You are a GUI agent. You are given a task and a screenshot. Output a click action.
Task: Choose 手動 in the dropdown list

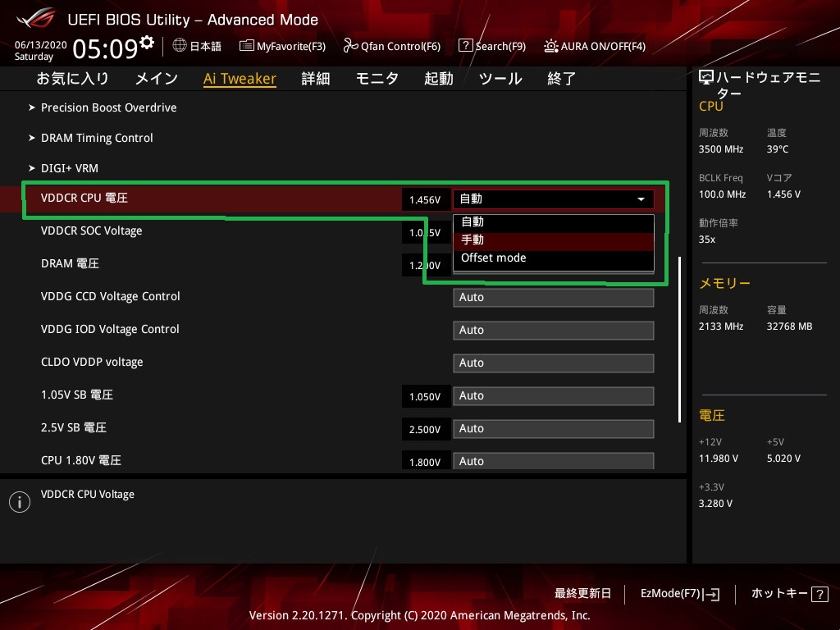(554, 240)
